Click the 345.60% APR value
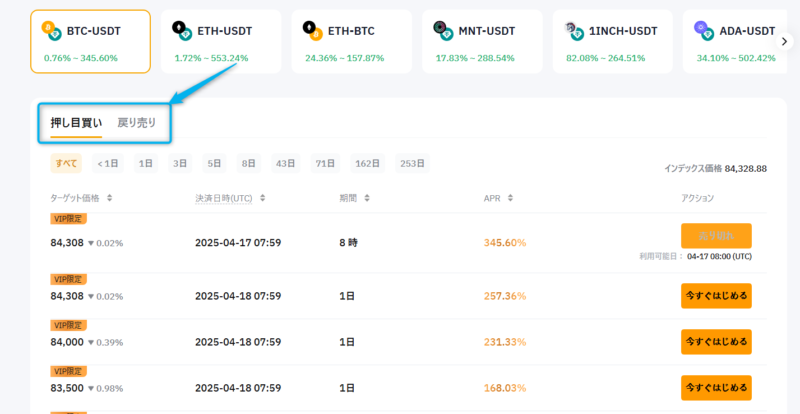Image resolution: width=800 pixels, height=414 pixels. coord(505,243)
